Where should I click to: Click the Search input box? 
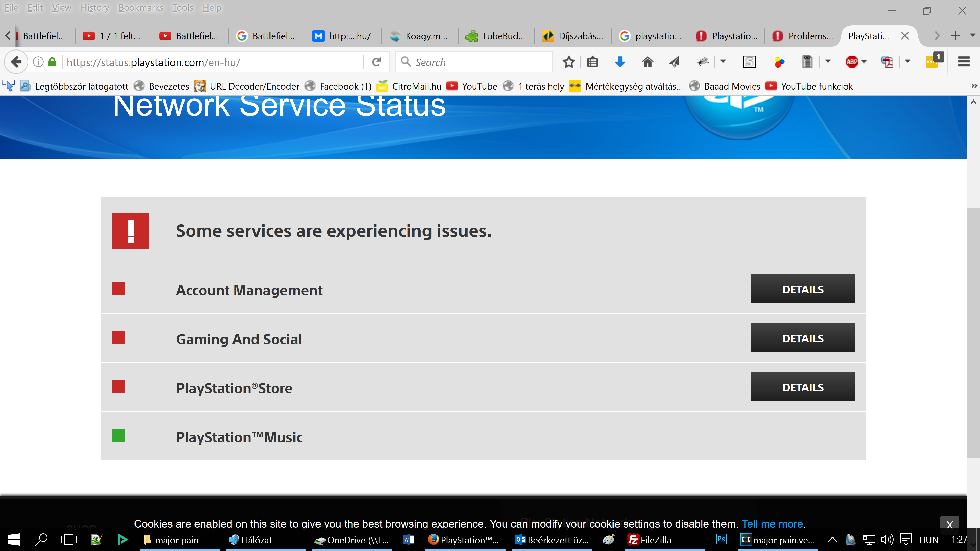coord(474,62)
